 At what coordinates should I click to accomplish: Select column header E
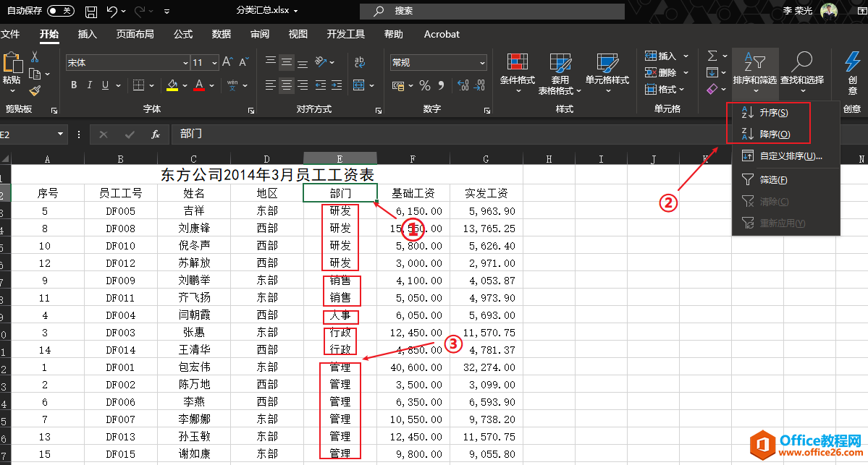pos(340,159)
